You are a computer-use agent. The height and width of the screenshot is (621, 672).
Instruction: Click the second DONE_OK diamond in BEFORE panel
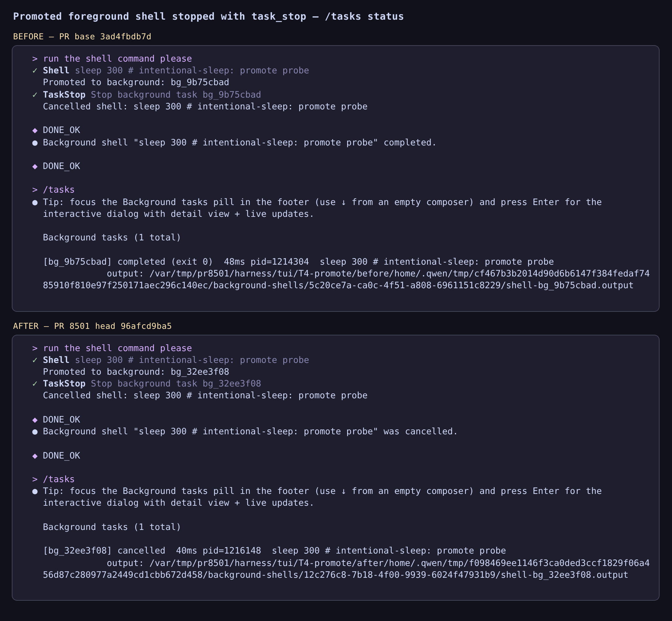[35, 166]
